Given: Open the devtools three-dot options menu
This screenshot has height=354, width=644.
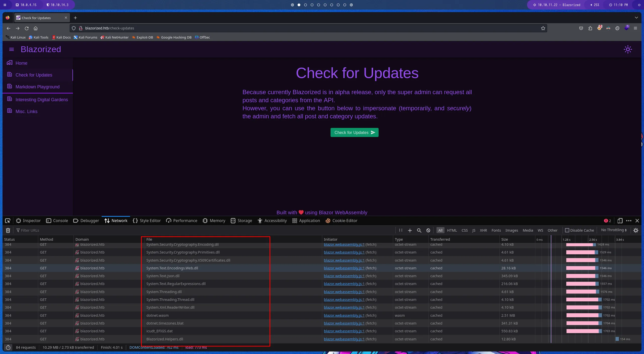Looking at the screenshot, I should click(629, 221).
